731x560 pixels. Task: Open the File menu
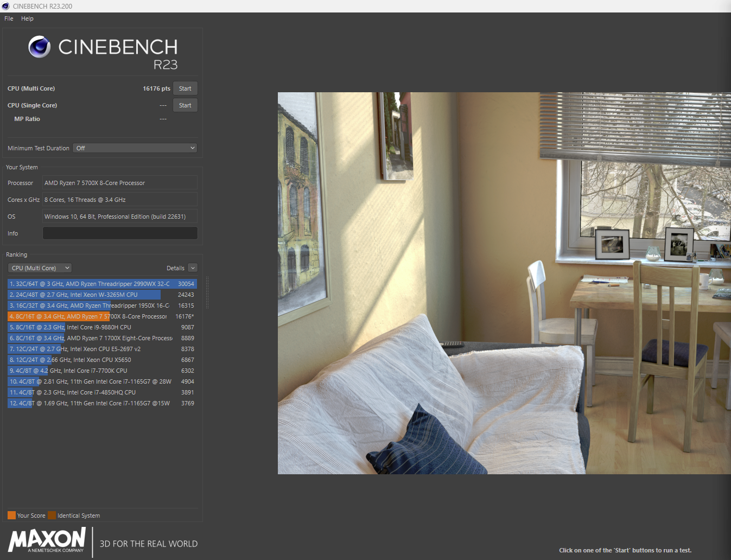click(9, 18)
